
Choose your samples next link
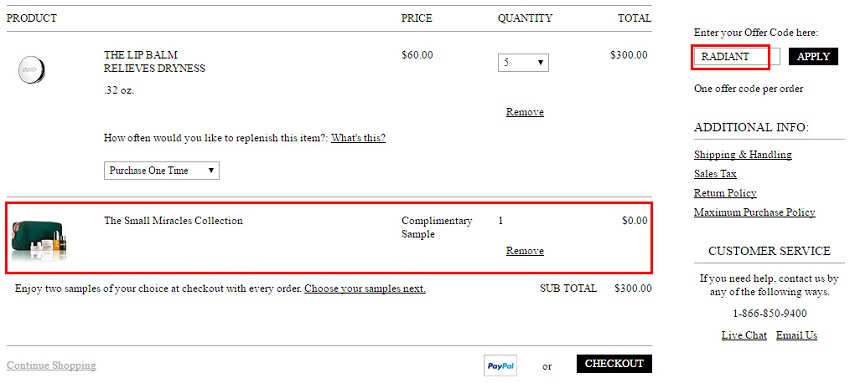point(365,289)
